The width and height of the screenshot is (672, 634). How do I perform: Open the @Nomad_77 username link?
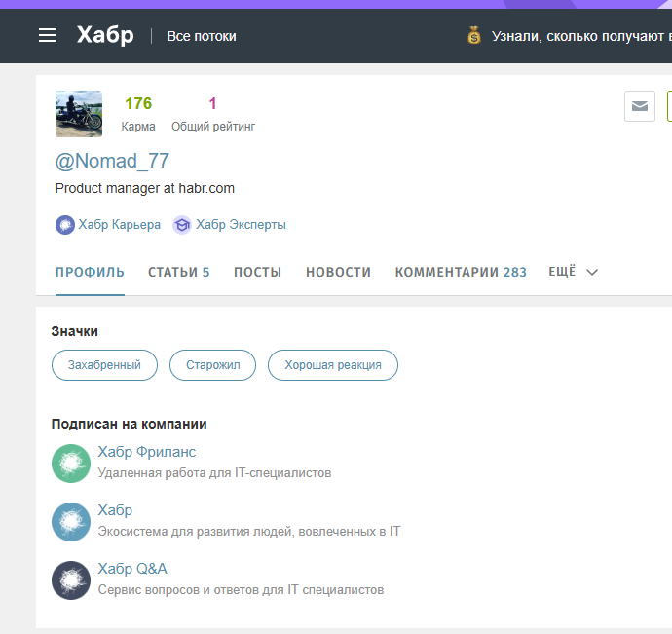point(112,162)
